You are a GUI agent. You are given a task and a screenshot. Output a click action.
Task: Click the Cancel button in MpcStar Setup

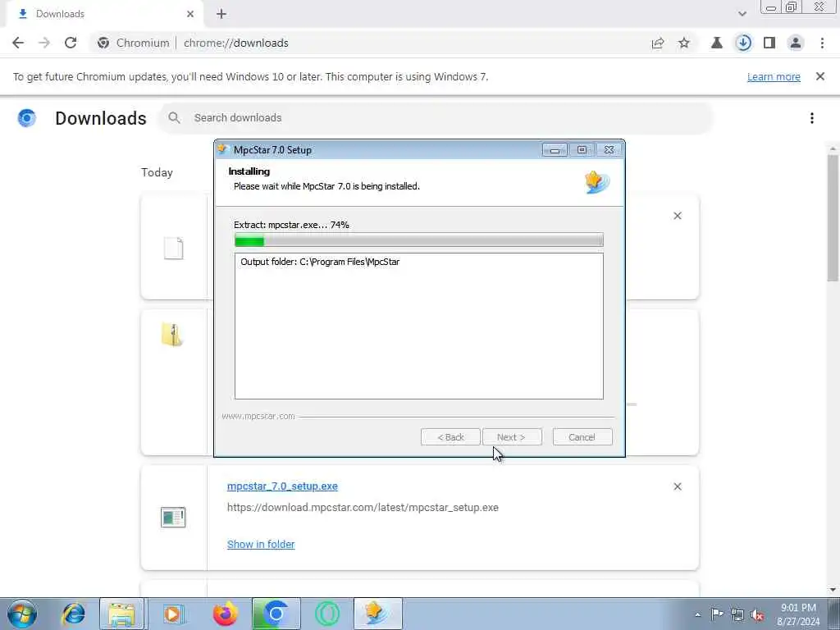582,437
